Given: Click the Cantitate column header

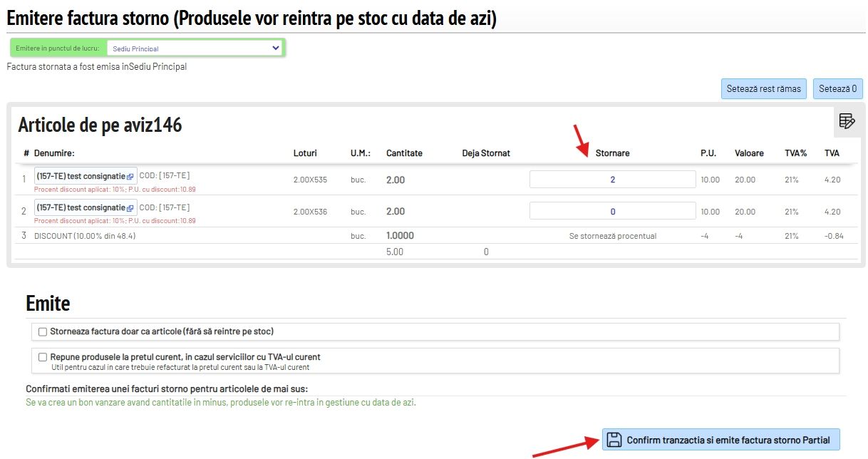Looking at the screenshot, I should [x=404, y=153].
